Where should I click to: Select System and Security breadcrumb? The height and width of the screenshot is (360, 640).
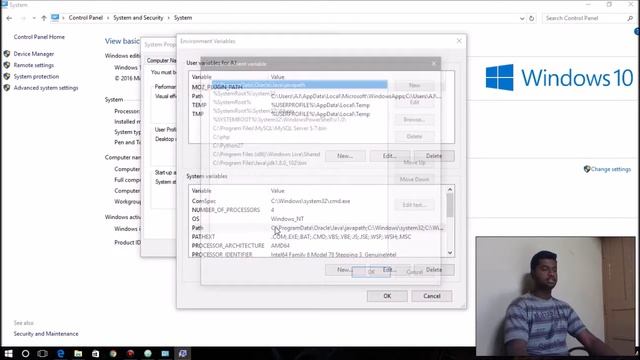tap(138, 18)
